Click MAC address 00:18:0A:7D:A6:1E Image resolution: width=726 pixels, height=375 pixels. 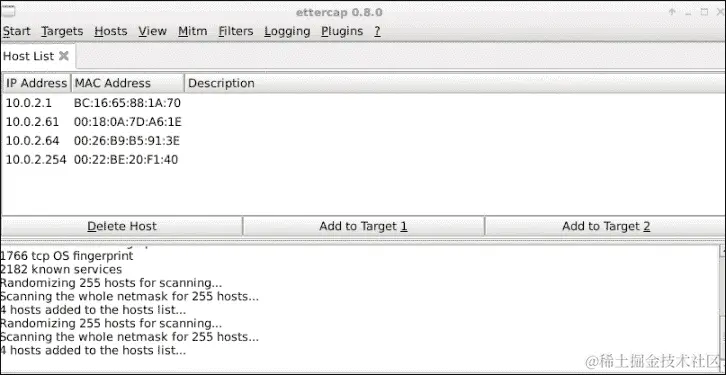[128, 122]
